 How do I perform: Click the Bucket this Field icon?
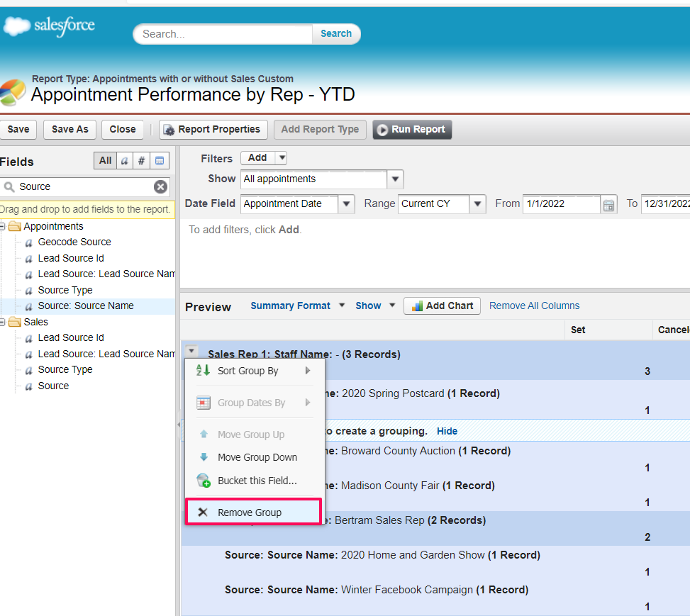pyautogui.click(x=204, y=481)
